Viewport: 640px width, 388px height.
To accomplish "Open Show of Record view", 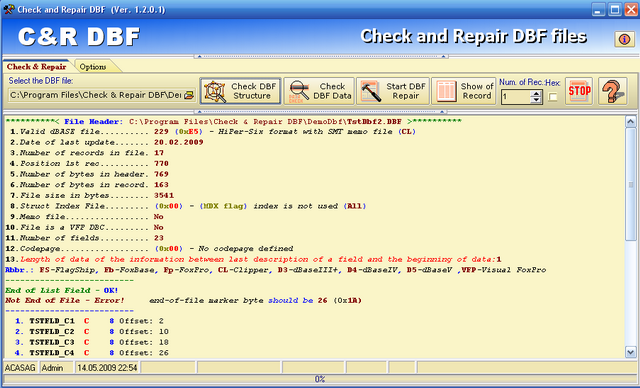I will (464, 91).
